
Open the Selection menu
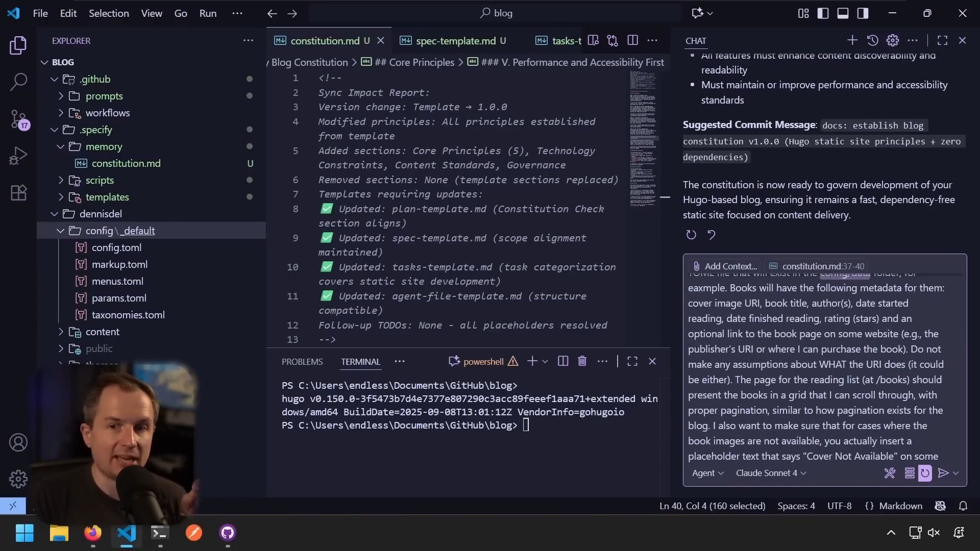109,13
